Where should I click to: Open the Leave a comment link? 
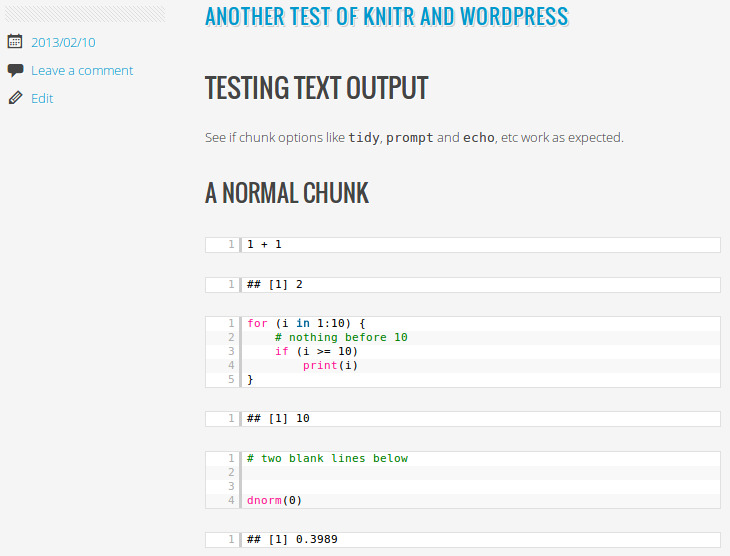coord(82,70)
